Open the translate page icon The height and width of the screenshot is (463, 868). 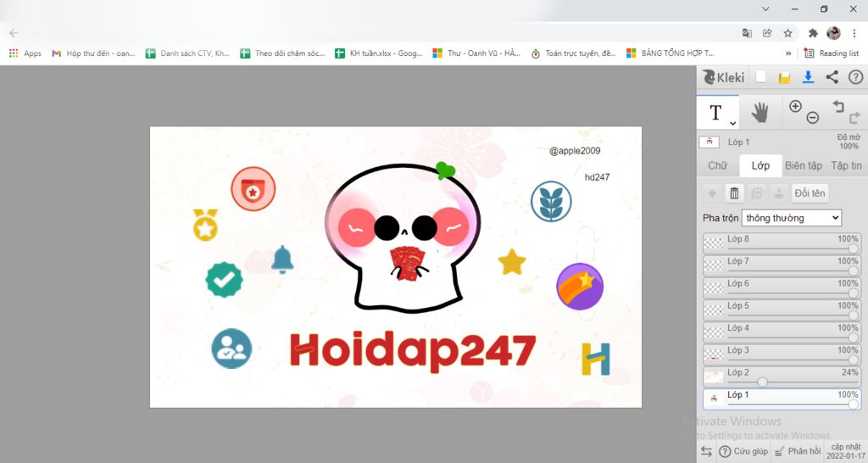(x=747, y=33)
